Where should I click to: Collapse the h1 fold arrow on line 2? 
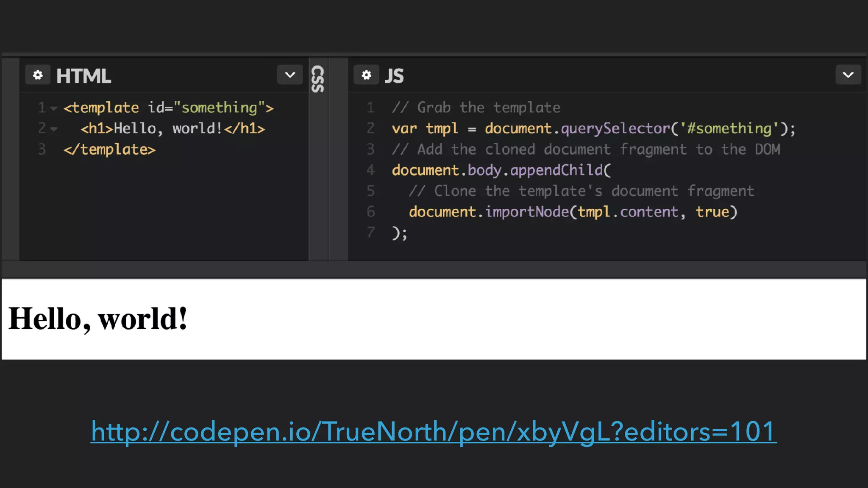pyautogui.click(x=54, y=129)
